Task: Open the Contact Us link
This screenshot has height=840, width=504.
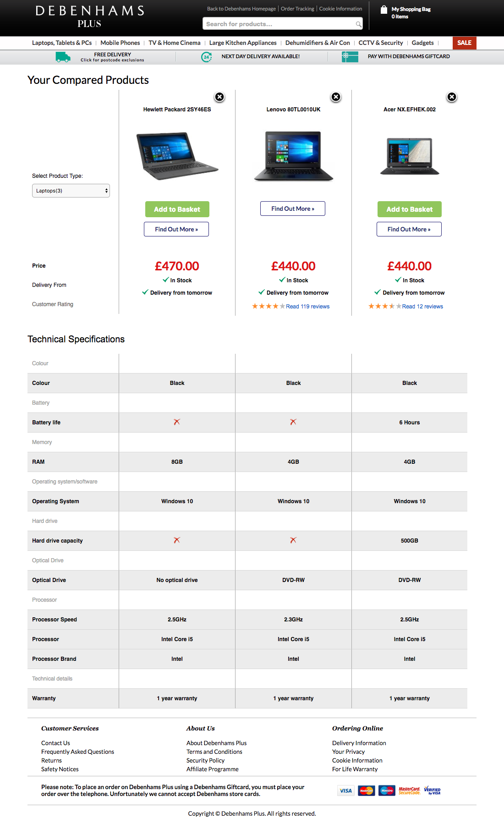Action: pyautogui.click(x=55, y=743)
